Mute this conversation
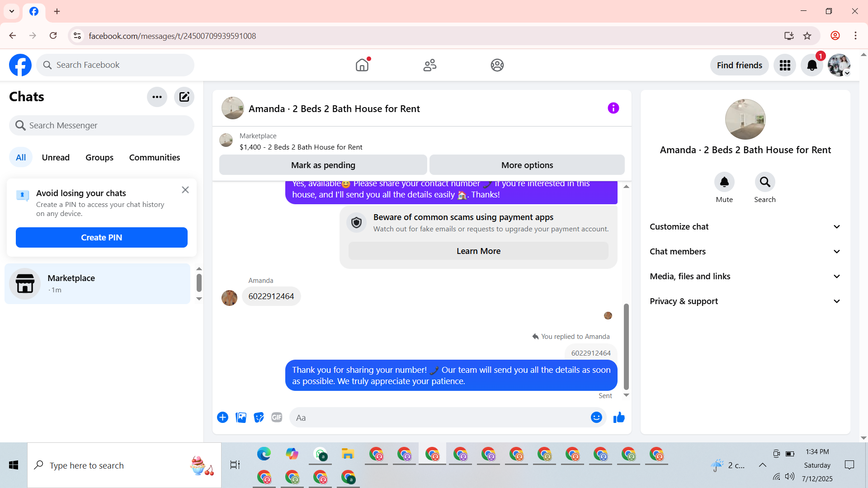This screenshot has width=868, height=488. click(724, 182)
